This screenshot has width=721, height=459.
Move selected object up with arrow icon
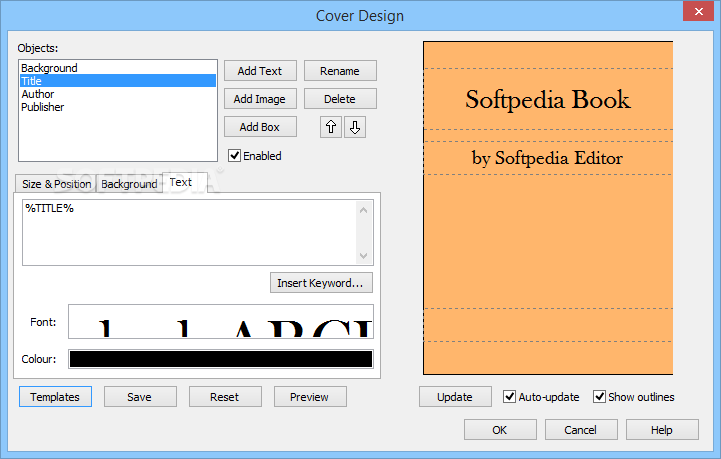(x=331, y=127)
